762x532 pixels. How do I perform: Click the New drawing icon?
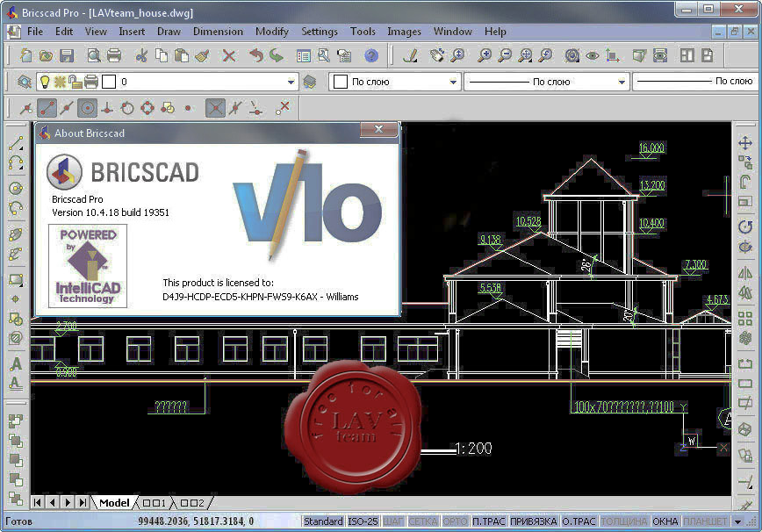coord(25,55)
